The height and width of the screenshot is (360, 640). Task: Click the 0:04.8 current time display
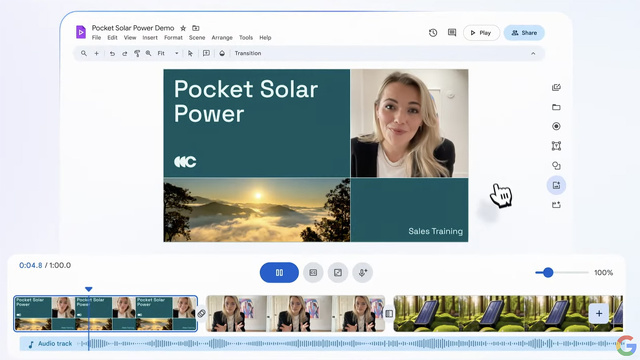click(31, 265)
